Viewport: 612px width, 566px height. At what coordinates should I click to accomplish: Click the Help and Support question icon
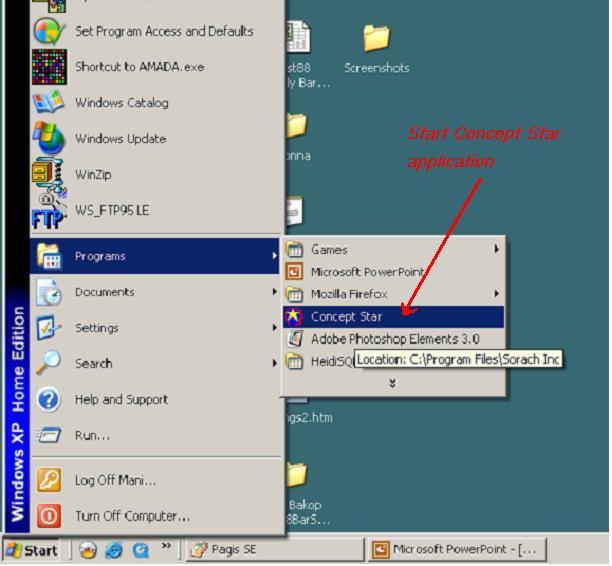tap(48, 399)
